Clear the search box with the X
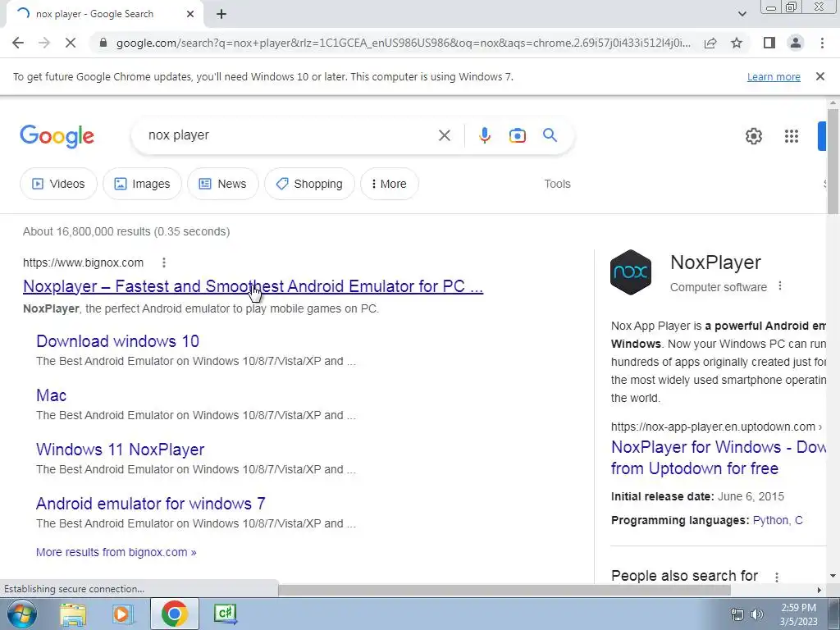 tap(444, 135)
